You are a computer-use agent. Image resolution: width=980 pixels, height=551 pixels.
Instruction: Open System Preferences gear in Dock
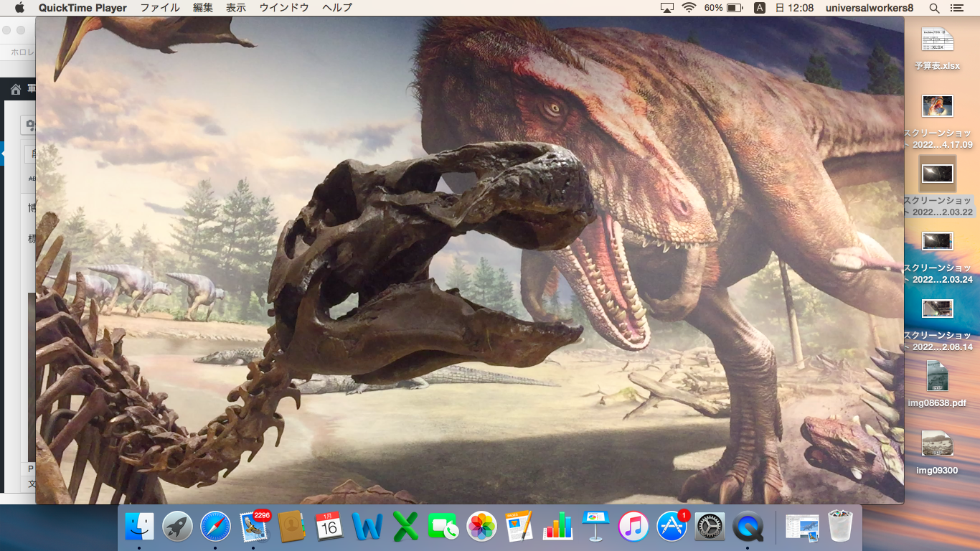pos(710,527)
